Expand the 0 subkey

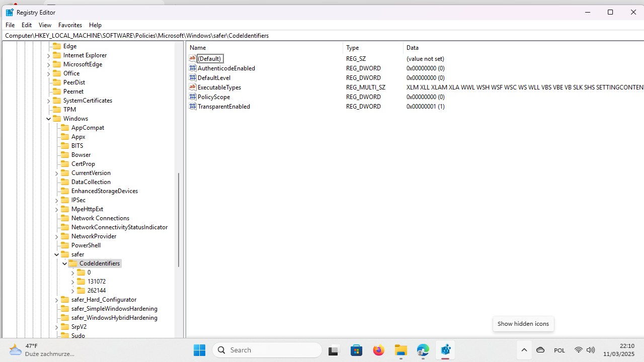[x=73, y=273]
